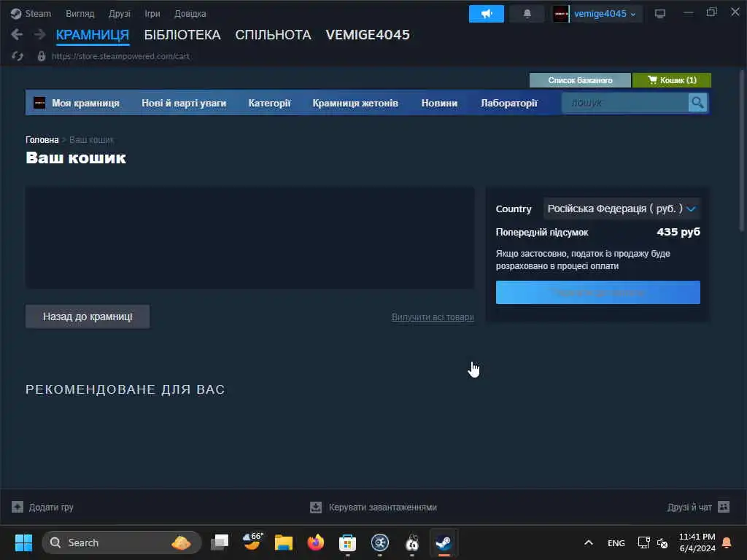Click the taskbar Search box

122,542
